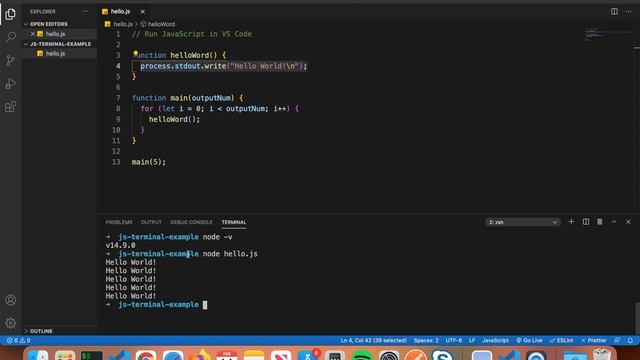Image resolution: width=640 pixels, height=360 pixels.
Task: Select hello.js in JS-TERMINAL-EXAMPLE folder
Action: (55, 53)
